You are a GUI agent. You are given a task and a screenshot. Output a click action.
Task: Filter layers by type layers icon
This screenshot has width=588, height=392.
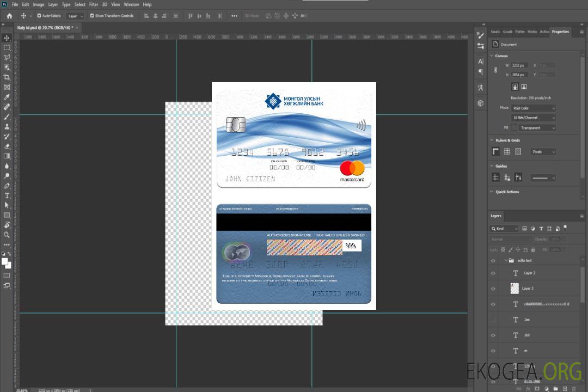pyautogui.click(x=541, y=229)
